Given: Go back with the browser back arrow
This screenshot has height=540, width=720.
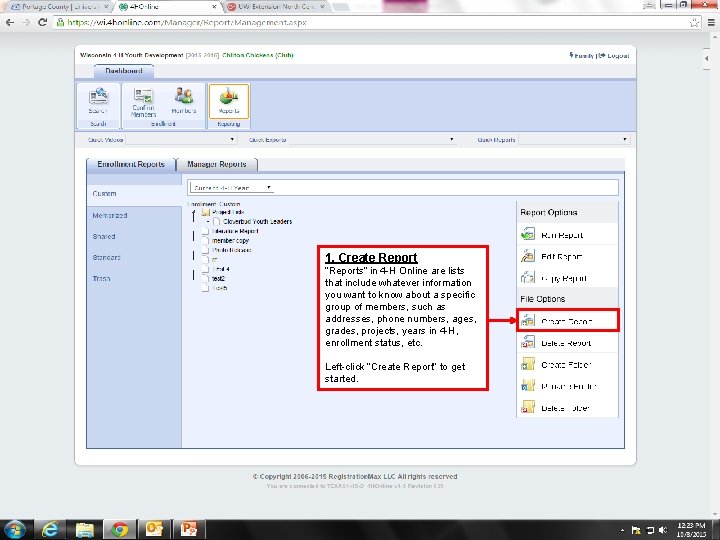Looking at the screenshot, I should click(x=10, y=22).
